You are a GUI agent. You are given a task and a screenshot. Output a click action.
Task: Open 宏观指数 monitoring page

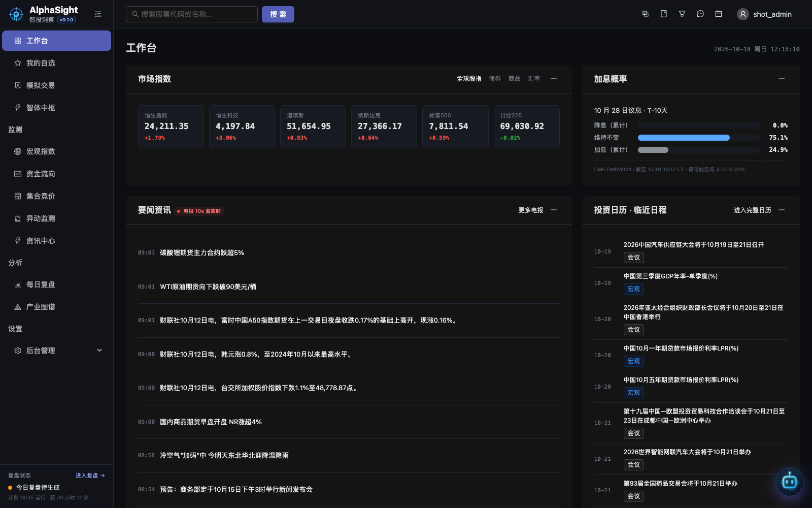pyautogui.click(x=56, y=151)
